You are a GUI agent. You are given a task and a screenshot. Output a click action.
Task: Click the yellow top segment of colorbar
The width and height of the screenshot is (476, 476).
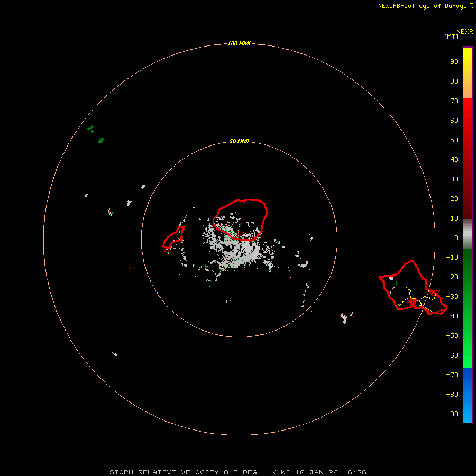pos(467,73)
